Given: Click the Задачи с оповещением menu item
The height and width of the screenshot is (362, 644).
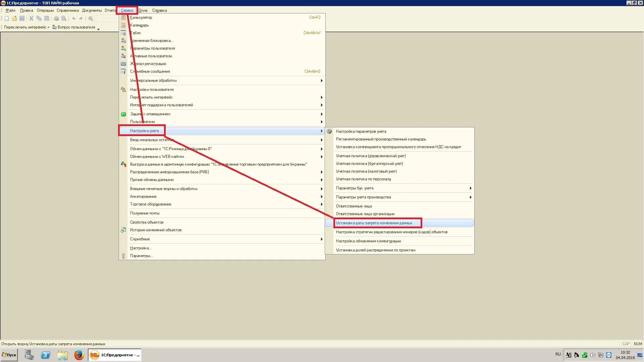Looking at the screenshot, I should tap(150, 114).
